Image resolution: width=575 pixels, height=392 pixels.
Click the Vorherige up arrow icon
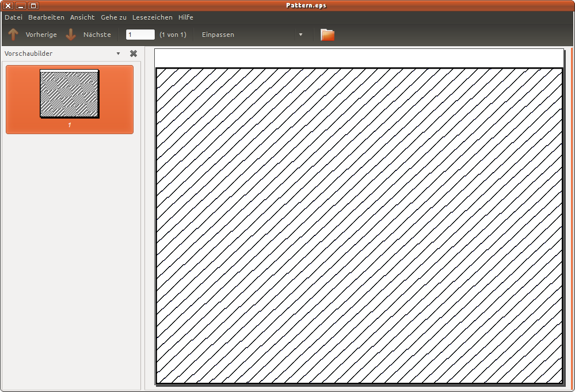click(x=13, y=35)
